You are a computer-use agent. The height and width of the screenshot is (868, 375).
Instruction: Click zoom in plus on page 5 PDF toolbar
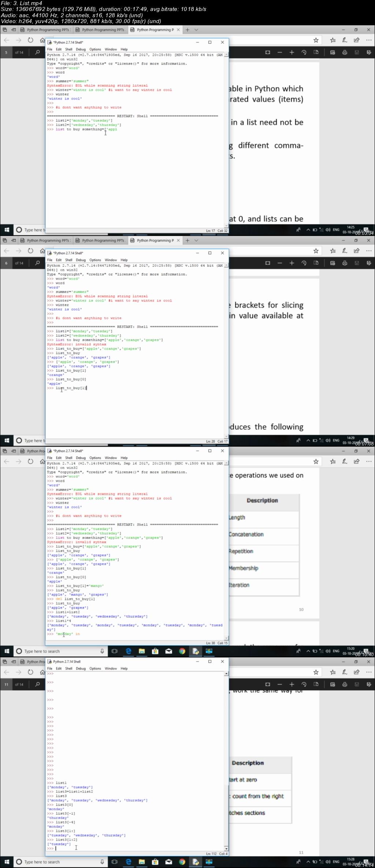tap(292, 52)
